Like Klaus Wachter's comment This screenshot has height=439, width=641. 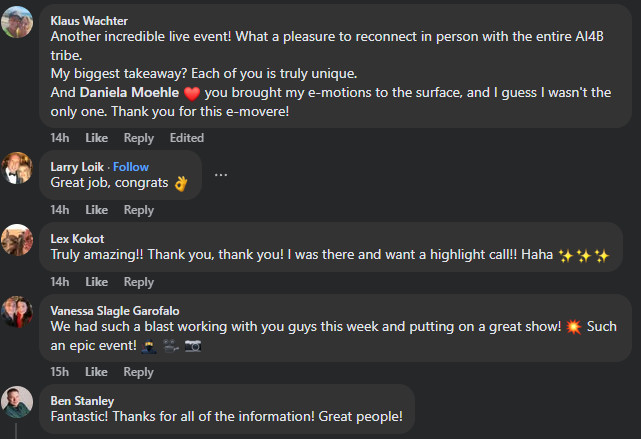click(x=96, y=138)
